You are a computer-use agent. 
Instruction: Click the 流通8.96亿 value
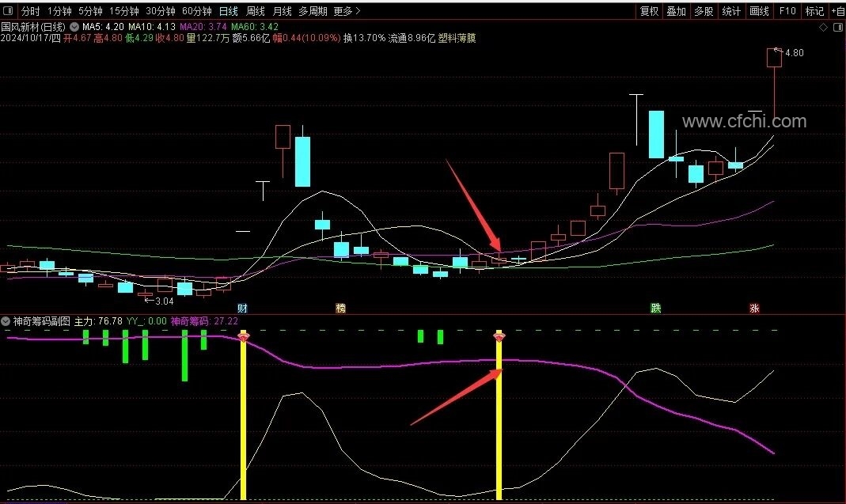tap(412, 38)
